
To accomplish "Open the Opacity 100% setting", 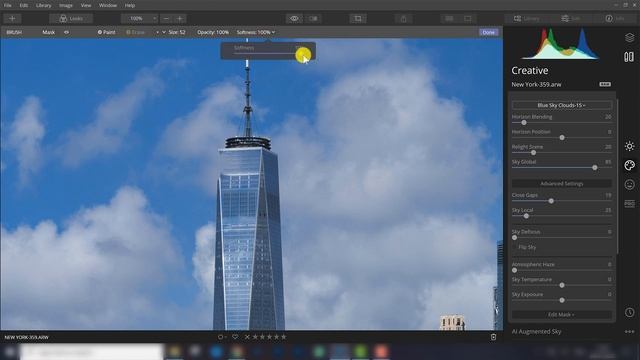I will (213, 32).
